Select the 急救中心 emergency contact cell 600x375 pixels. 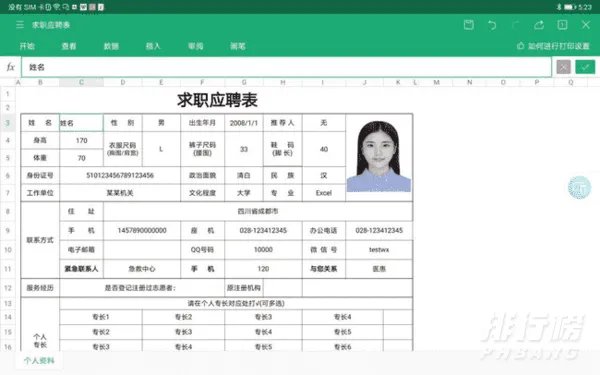pos(142,269)
